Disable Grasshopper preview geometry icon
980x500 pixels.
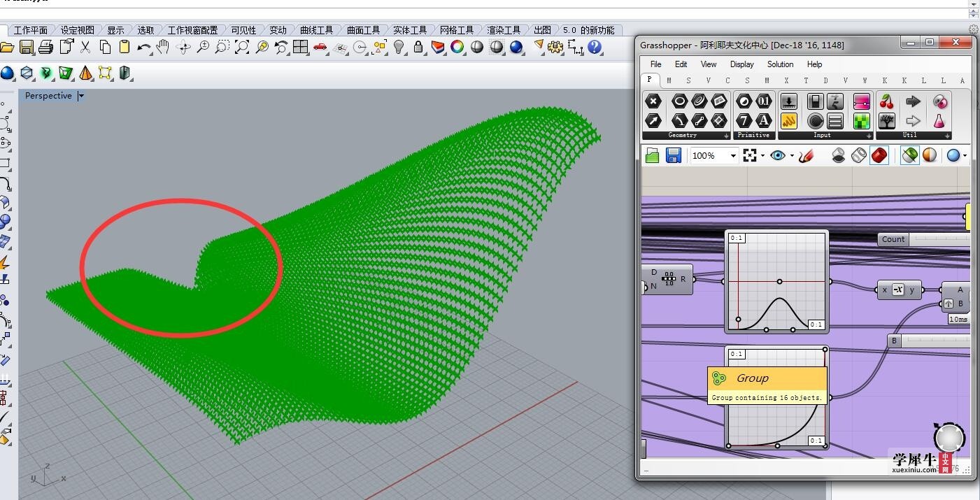pos(839,156)
